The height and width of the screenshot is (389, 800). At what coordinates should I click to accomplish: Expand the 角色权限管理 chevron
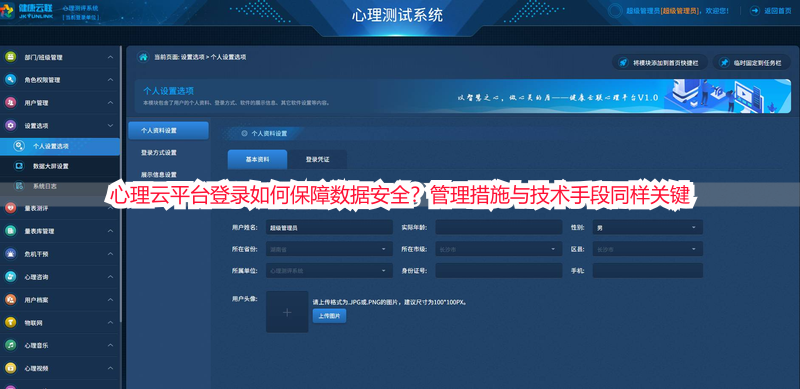pyautogui.click(x=110, y=80)
